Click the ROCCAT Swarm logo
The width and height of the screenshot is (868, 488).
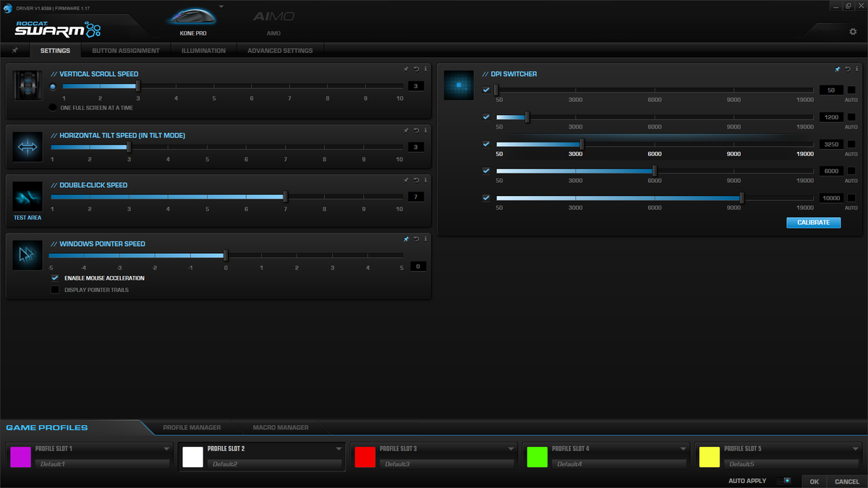coord(58,29)
